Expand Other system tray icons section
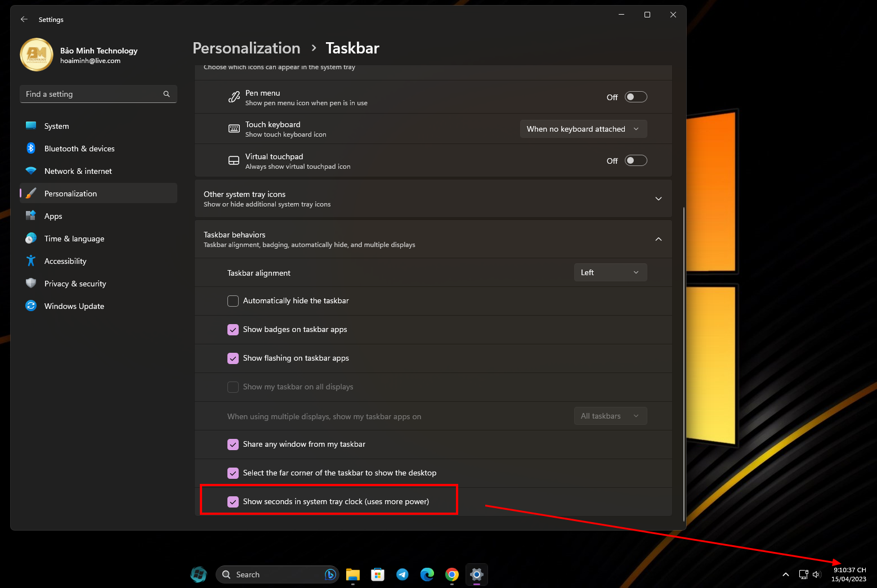 [x=433, y=199]
